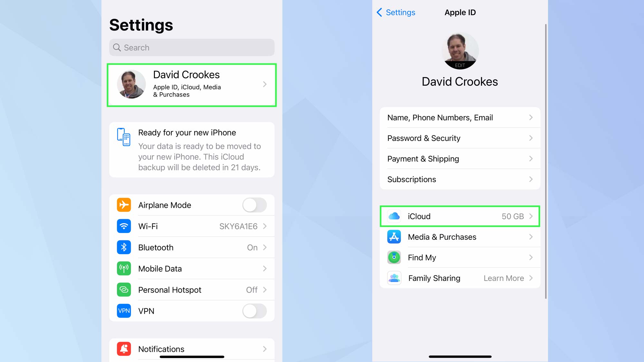Open iCloud settings showing 50 GB

460,216
